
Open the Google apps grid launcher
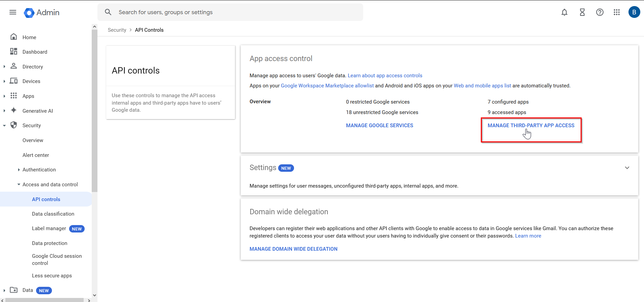(617, 12)
